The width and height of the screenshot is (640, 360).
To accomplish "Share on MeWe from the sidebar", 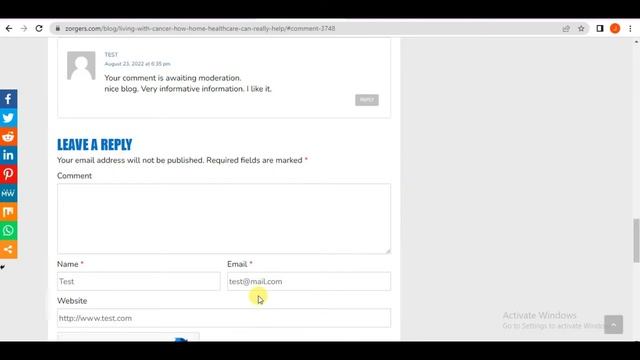I will tap(8, 193).
